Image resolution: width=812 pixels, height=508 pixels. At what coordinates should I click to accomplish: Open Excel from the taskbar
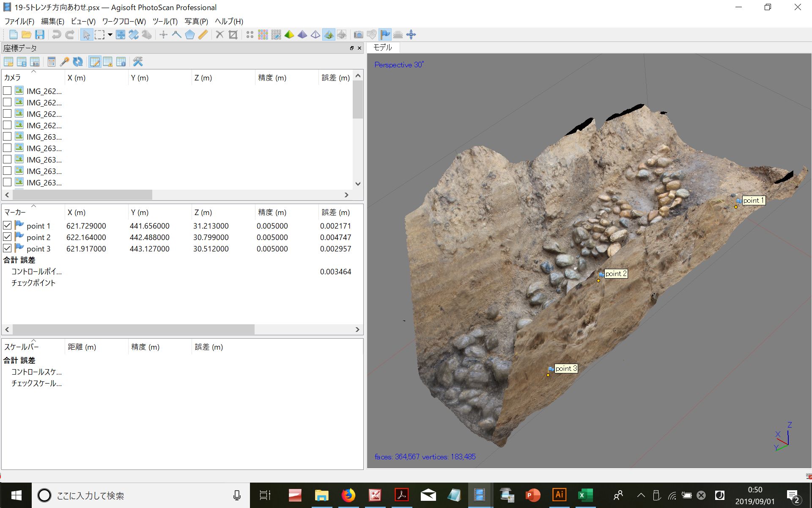coord(585,495)
